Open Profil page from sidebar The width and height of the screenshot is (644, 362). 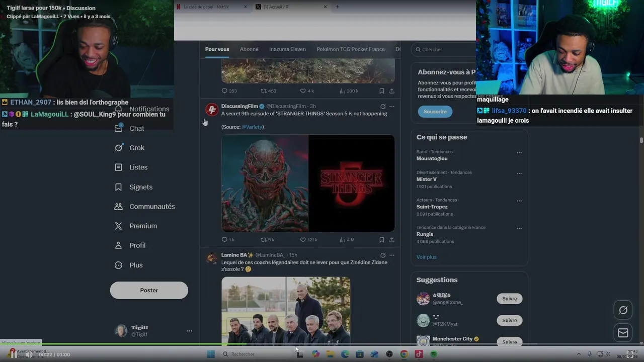[130, 245]
